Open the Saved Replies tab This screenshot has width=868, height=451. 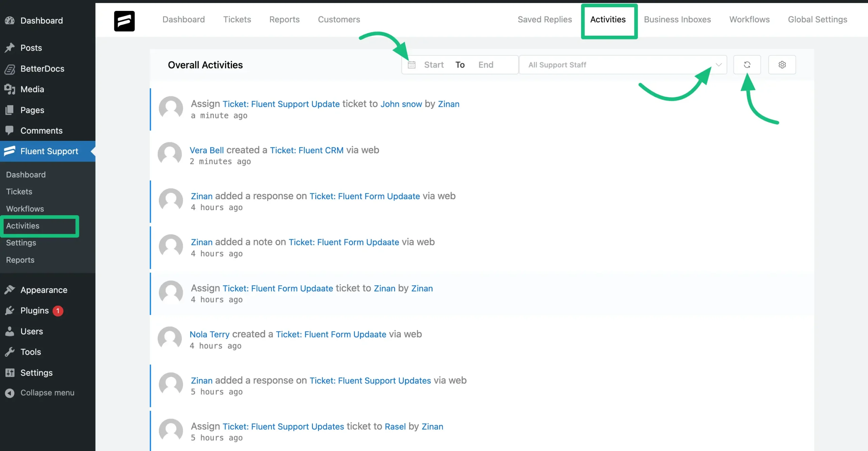[545, 19]
